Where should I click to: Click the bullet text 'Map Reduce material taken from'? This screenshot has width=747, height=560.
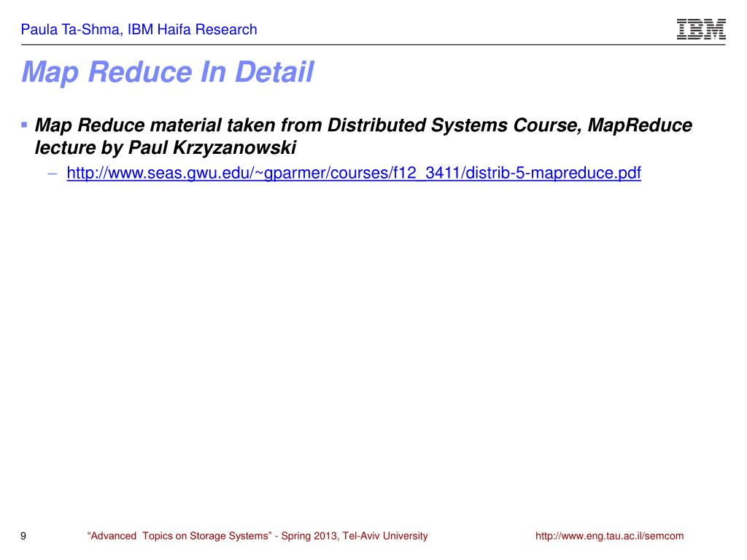point(178,125)
